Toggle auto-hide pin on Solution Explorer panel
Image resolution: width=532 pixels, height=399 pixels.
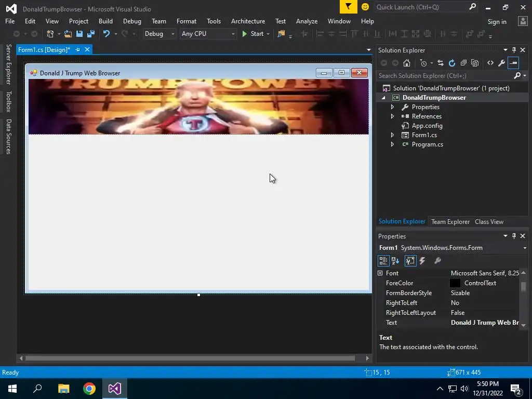tap(514, 50)
